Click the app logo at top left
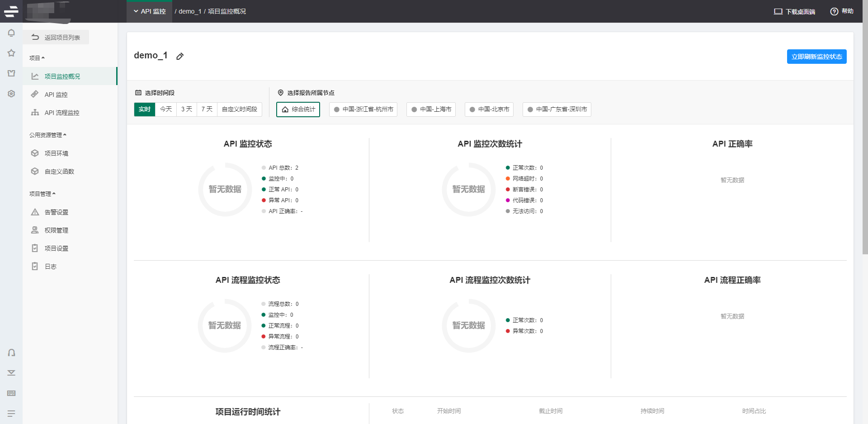868x424 pixels. coord(11,11)
